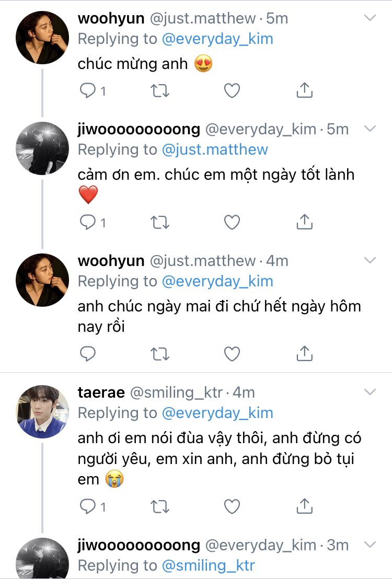The width and height of the screenshot is (392, 579).
Task: Share taerae's tweet via share icon
Action: click(x=304, y=506)
